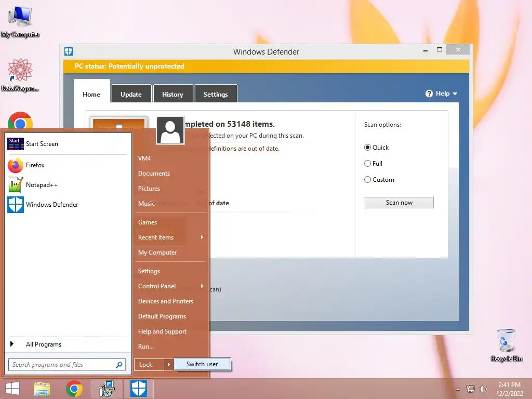Open the DataWagon desktop shortcut
The image size is (532, 399).
20,75
